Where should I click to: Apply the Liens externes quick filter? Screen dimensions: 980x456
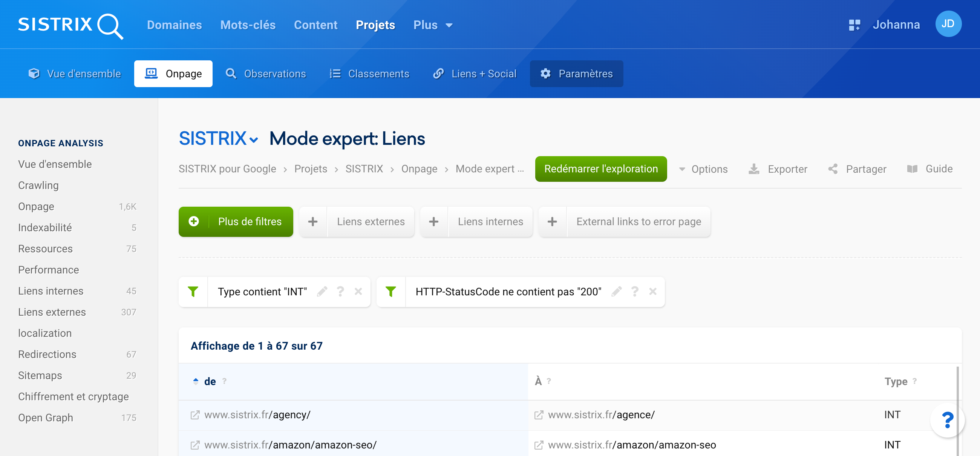[x=371, y=221]
